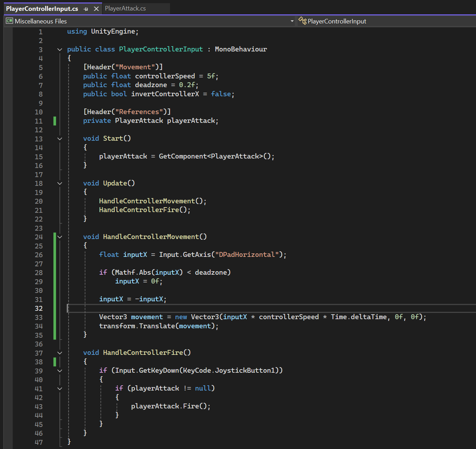Collapse the Input.GetKeyDown if block
The image size is (476, 449).
click(60, 371)
